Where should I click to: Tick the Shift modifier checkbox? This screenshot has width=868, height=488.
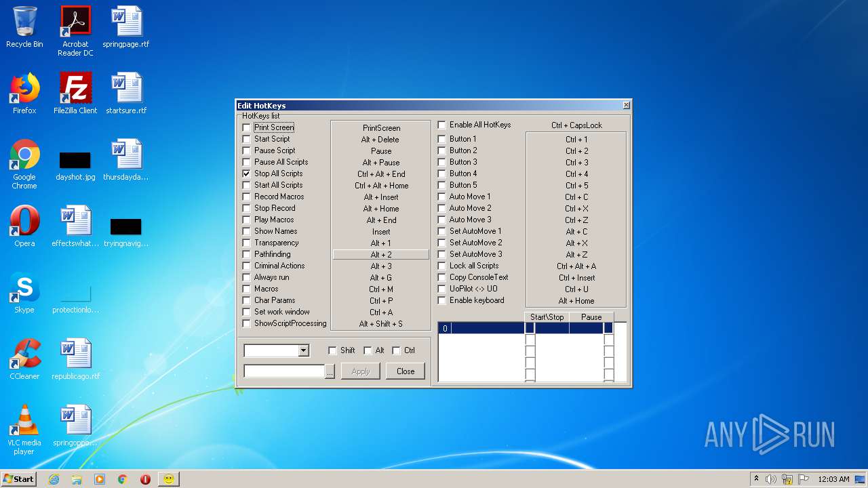click(x=333, y=350)
